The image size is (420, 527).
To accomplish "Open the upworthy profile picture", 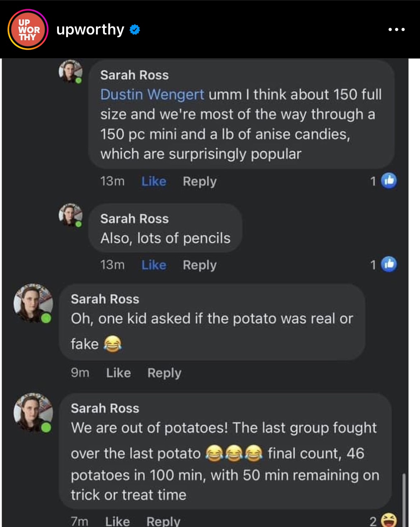I will tap(28, 29).
